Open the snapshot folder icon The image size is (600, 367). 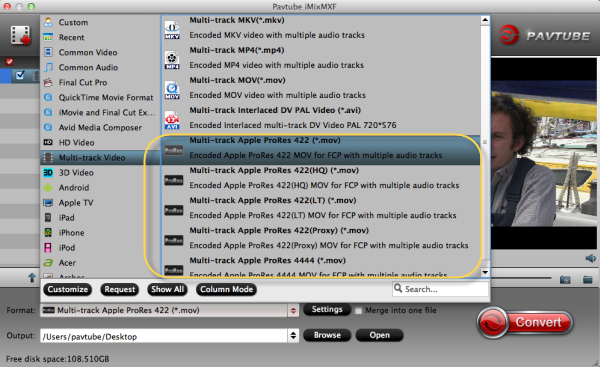click(x=588, y=280)
